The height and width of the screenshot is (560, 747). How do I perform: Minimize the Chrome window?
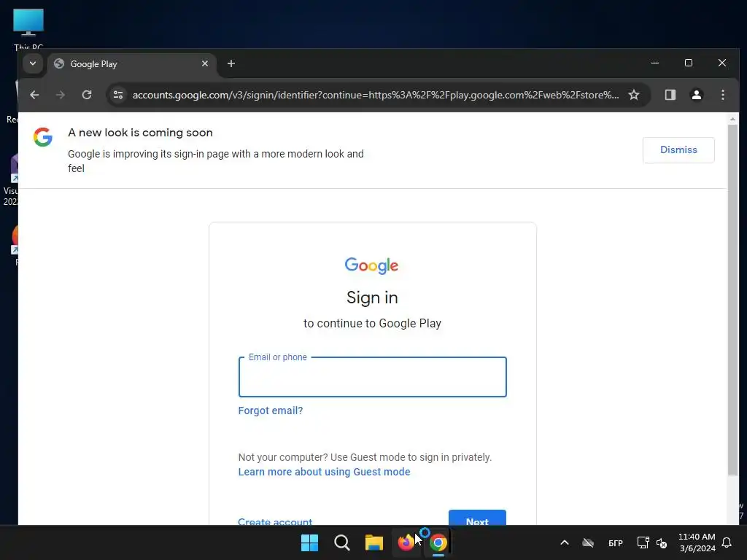(x=655, y=63)
